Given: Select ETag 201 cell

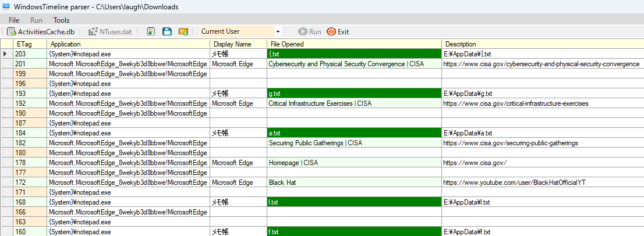Looking at the screenshot, I should [30, 63].
